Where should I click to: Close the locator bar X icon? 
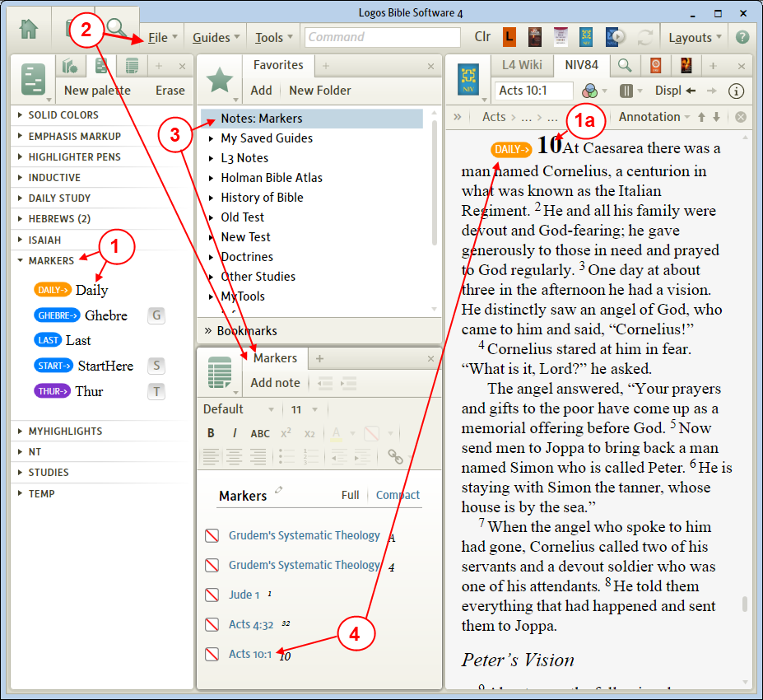[x=741, y=117]
